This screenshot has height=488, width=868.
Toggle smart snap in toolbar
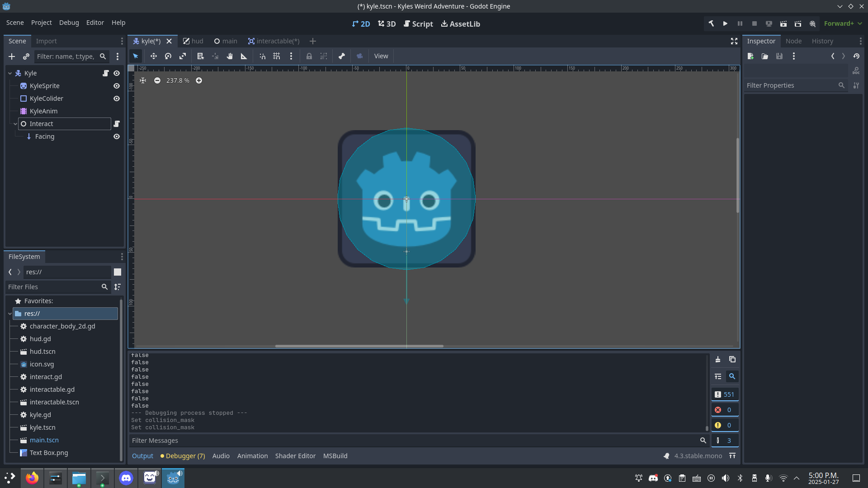[262, 56]
